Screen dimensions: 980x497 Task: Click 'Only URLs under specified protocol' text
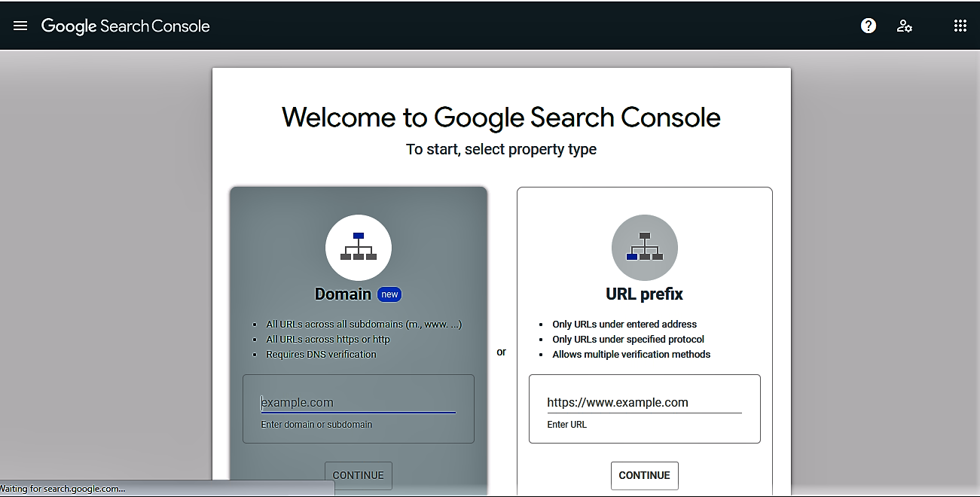coord(628,339)
